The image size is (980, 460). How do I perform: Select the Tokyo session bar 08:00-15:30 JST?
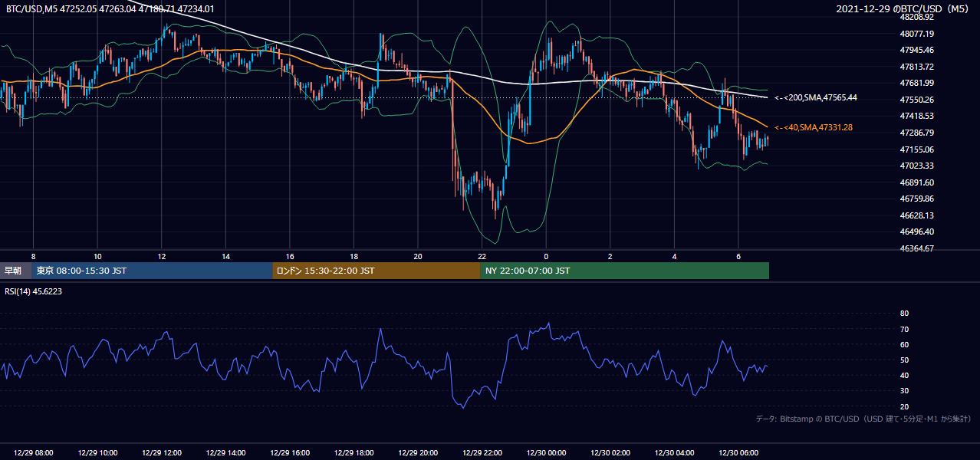coord(153,271)
